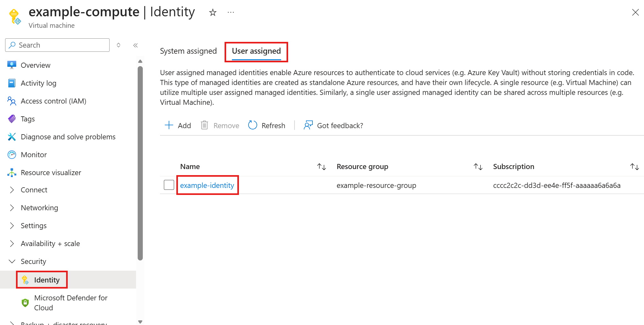Open Access control (IAM) settings
Viewport: 644px width, 325px height.
53,101
